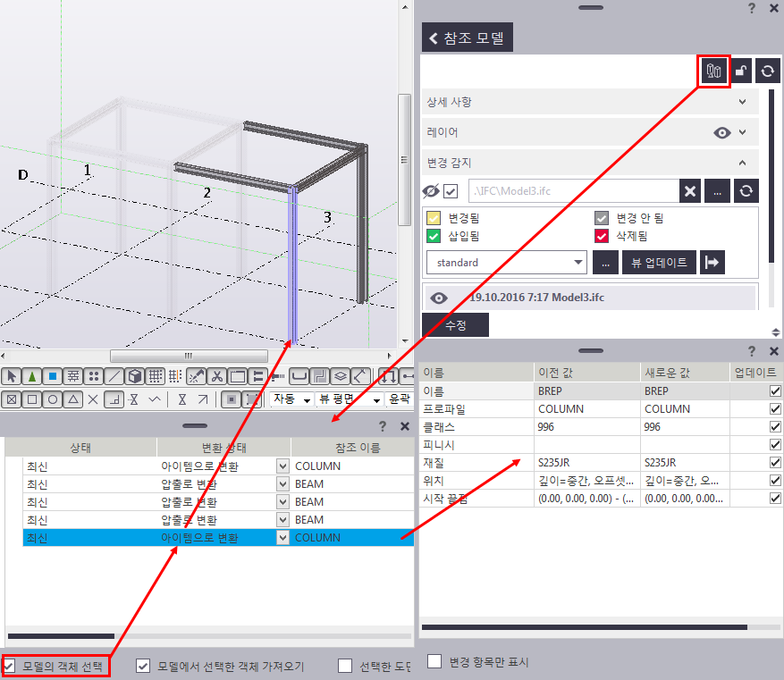Click the 이전 값 column header
Image resolution: width=784 pixels, height=680 pixels.
587,373
